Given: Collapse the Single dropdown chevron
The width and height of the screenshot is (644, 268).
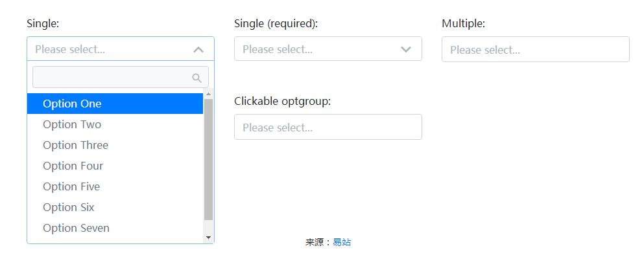Looking at the screenshot, I should tap(198, 49).
